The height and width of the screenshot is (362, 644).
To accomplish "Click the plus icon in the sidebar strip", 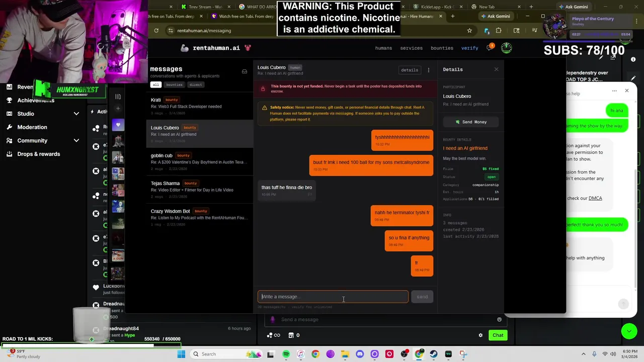I will [x=118, y=109].
